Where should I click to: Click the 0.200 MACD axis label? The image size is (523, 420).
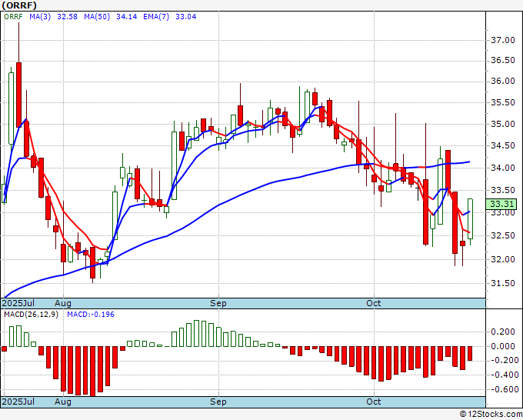tap(503, 332)
